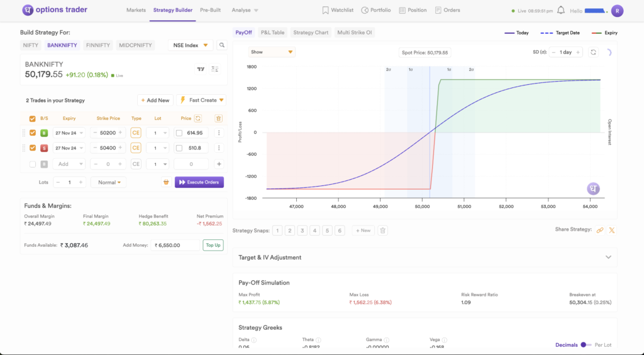This screenshot has width=644, height=355.
Task: Select the NIFTY index chip
Action: point(30,45)
